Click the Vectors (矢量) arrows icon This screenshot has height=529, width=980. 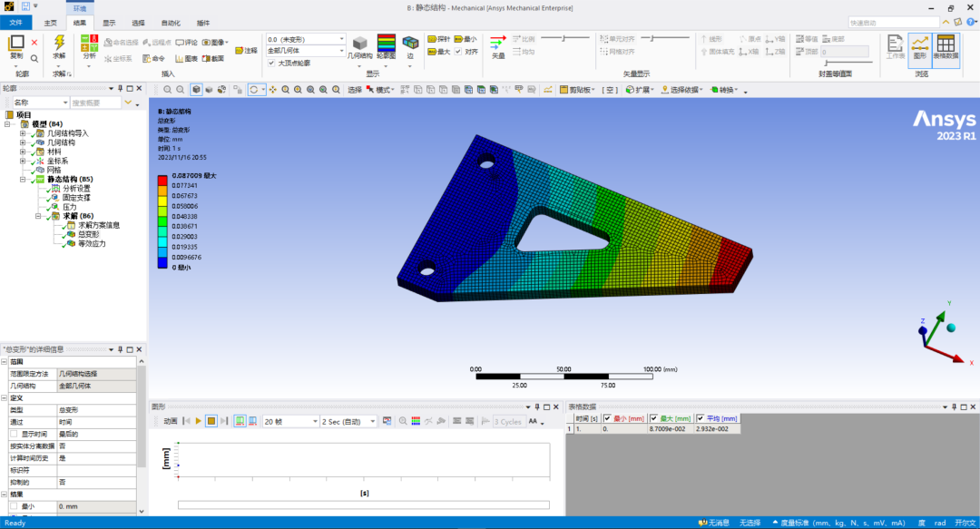(498, 43)
